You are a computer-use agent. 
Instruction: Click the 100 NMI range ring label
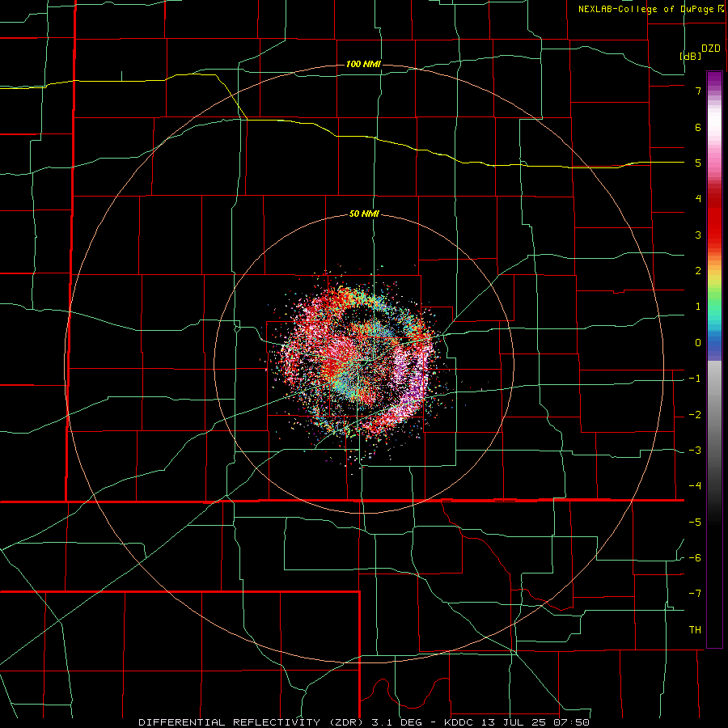tap(363, 64)
